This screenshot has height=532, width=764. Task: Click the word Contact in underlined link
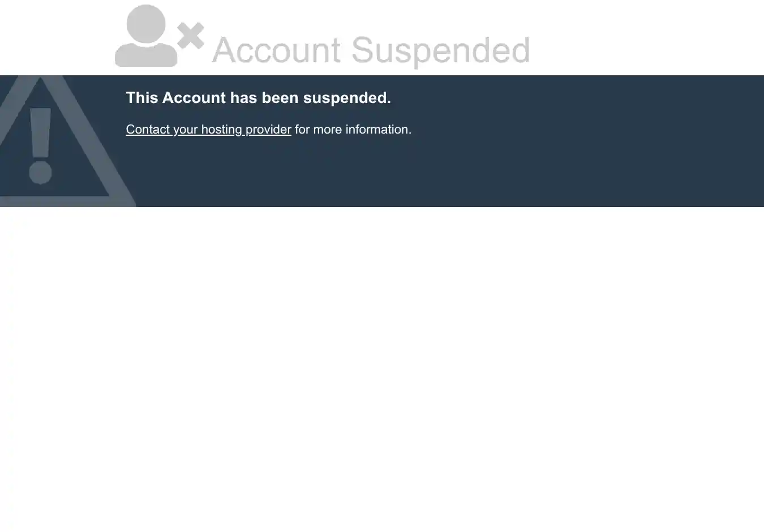(x=148, y=130)
